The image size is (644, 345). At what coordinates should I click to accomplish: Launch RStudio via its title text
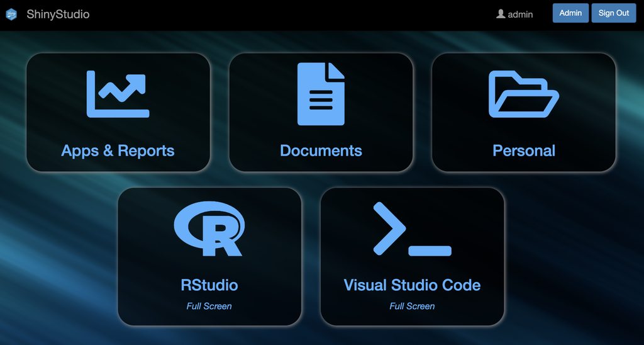click(209, 285)
